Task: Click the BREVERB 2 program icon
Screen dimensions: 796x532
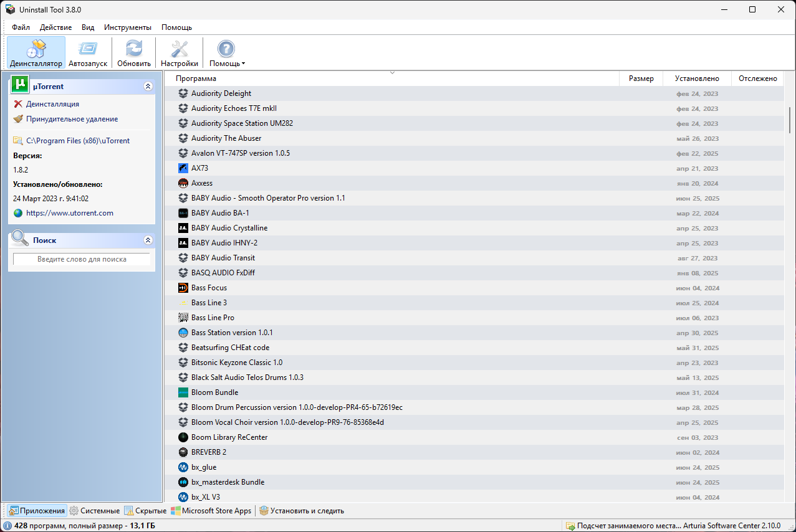Action: (183, 452)
